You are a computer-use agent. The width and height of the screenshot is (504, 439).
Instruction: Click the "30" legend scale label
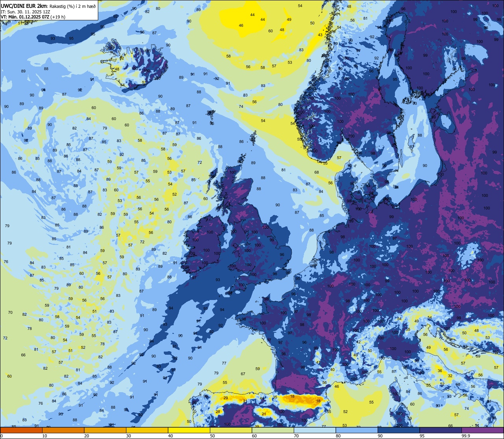point(128,436)
